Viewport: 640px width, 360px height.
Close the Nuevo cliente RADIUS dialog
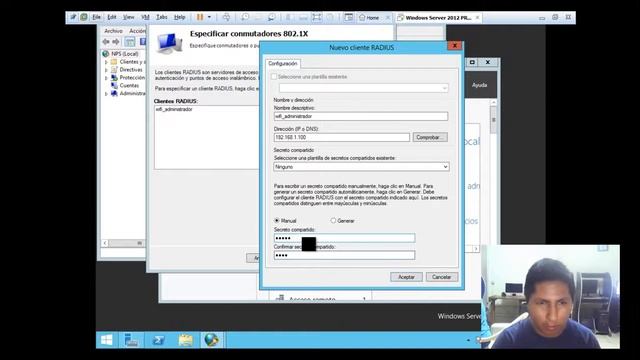[454, 46]
